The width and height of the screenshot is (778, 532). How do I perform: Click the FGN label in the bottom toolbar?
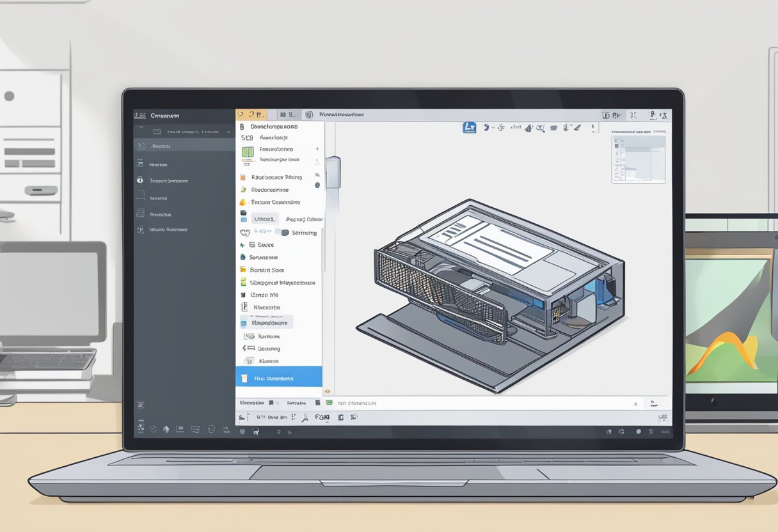322,417
